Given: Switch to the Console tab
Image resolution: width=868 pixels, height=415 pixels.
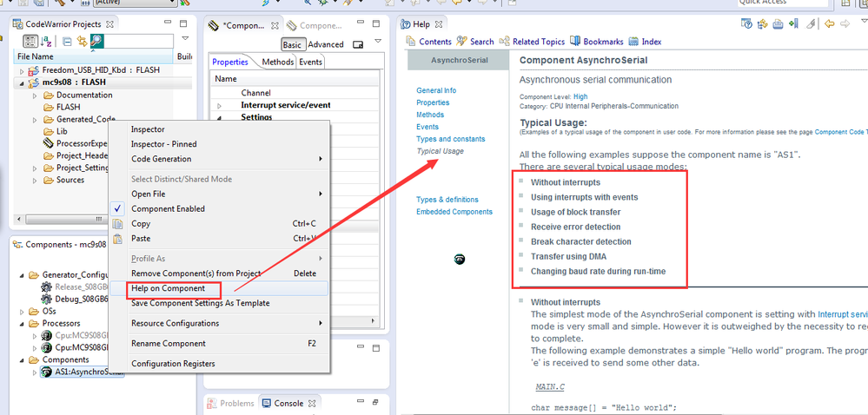Looking at the screenshot, I should pos(289,404).
